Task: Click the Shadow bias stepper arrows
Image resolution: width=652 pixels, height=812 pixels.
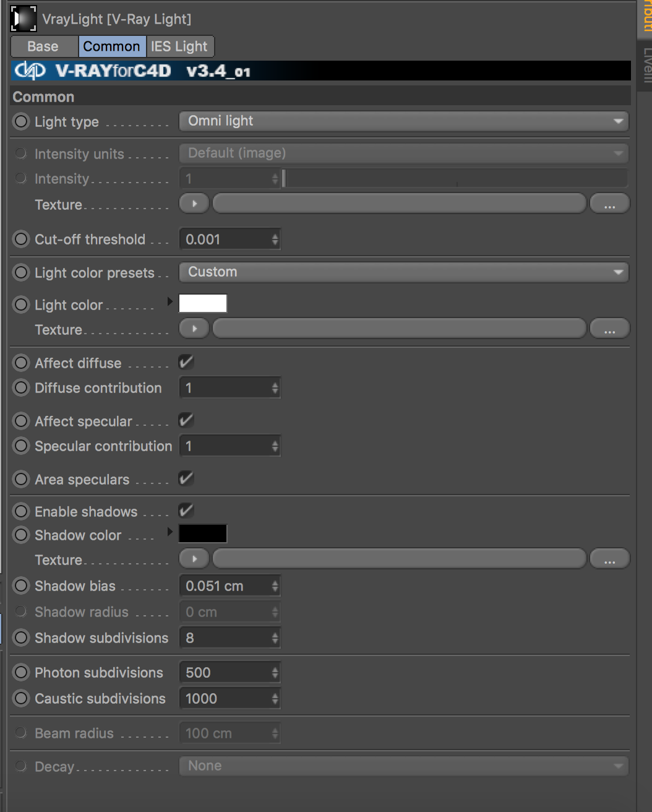Action: point(275,586)
